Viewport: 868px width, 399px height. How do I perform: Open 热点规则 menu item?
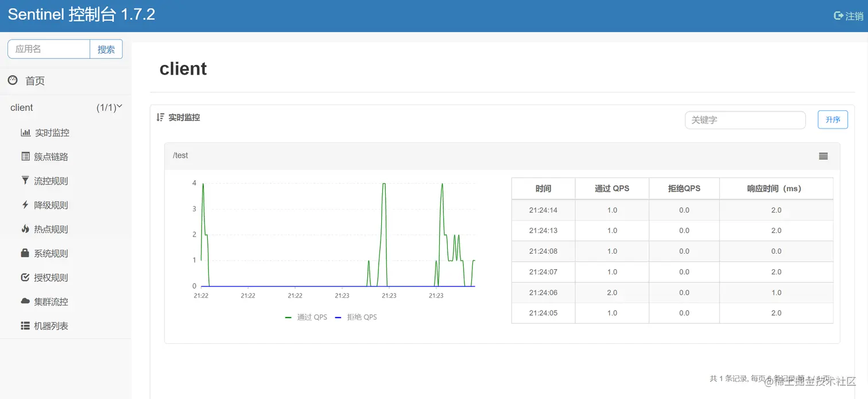click(51, 229)
